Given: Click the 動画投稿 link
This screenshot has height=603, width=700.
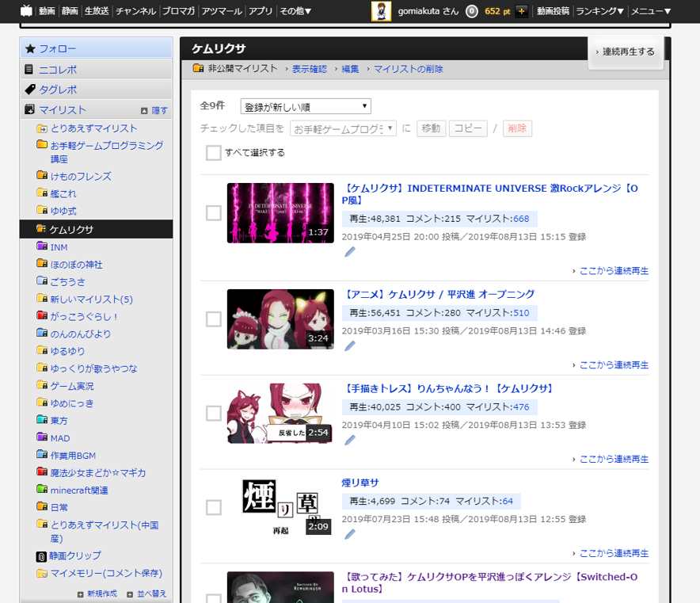Looking at the screenshot, I should click(x=554, y=11).
